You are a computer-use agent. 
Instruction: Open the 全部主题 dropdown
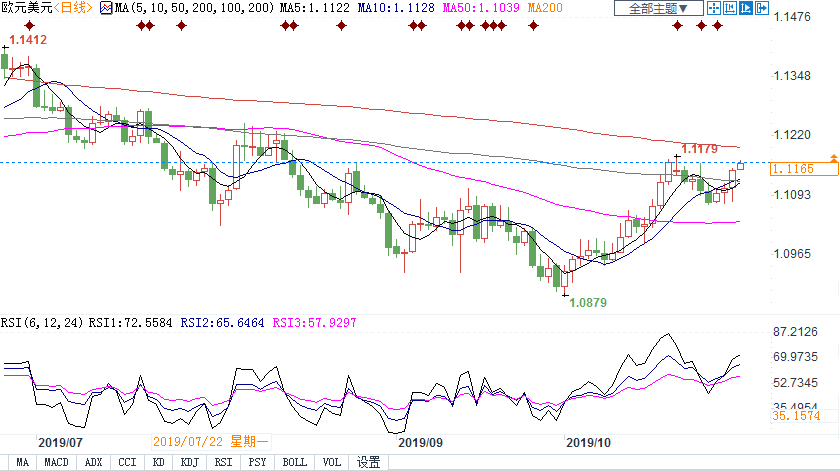655,8
